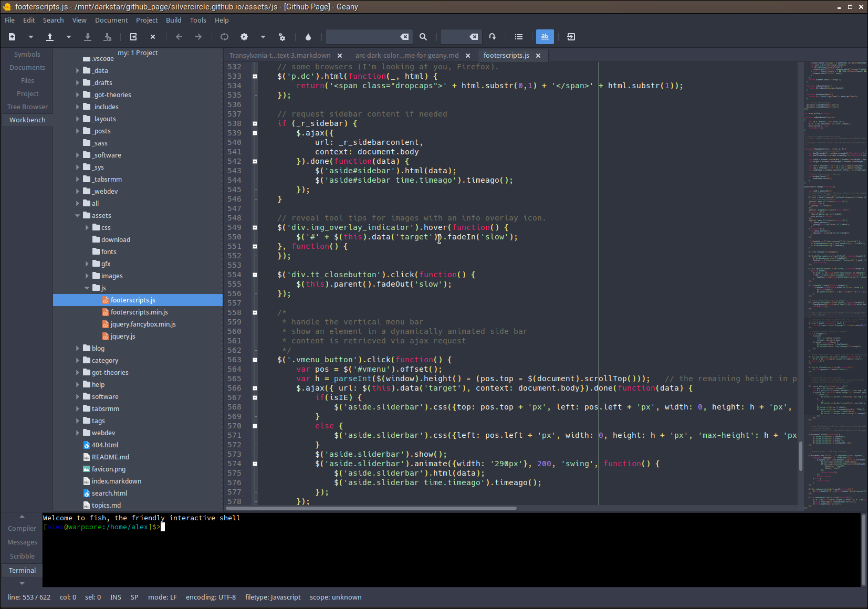Click the list-view toolbar icon
The image size is (868, 609).
click(519, 37)
